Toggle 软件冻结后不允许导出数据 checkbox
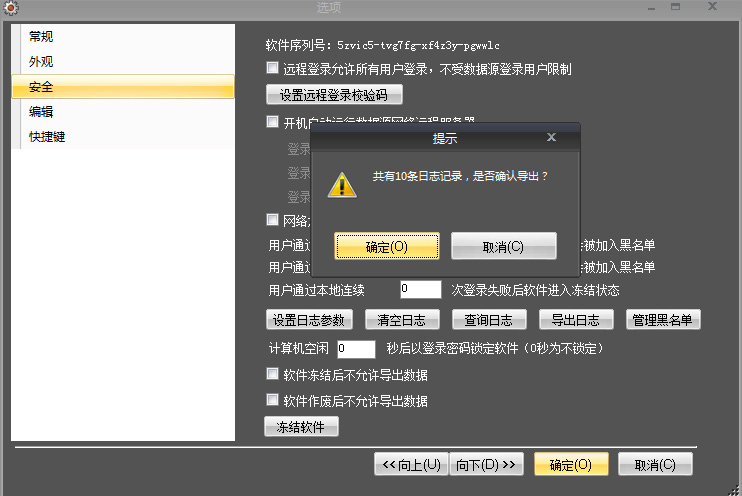Viewport: 742px width, 496px height. point(272,375)
